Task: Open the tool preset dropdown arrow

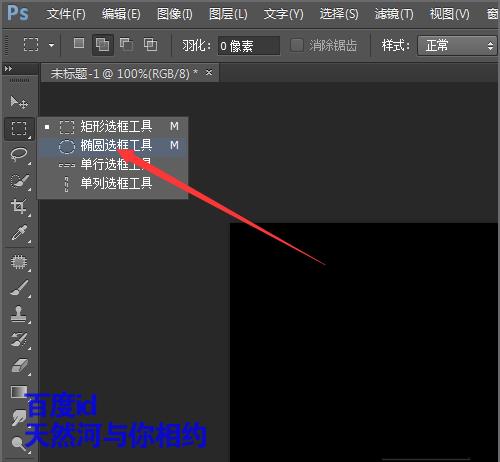Action: [51, 45]
